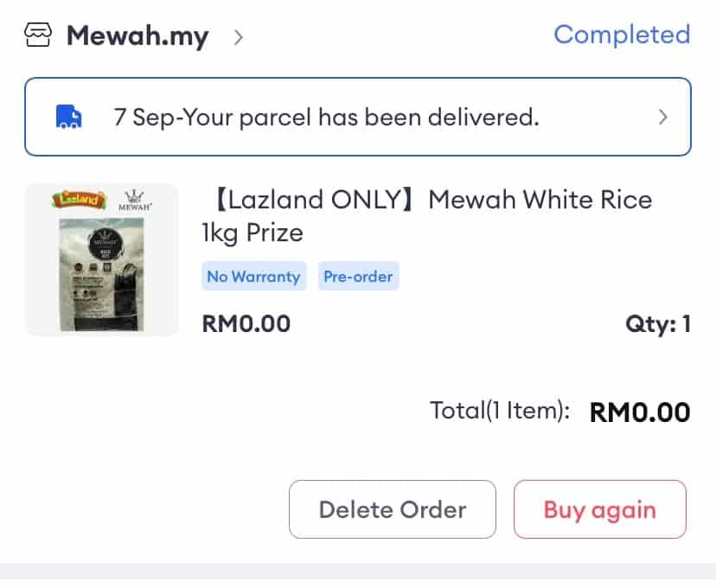Click the Lazland logo on product image
This screenshot has height=588, width=716.
point(80,201)
